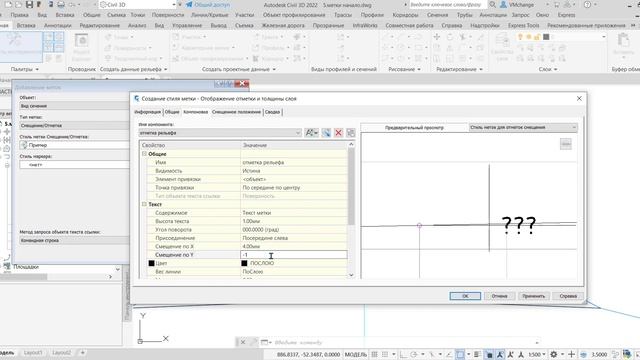
Task: Toggle lineweight display in status bar
Action: (476, 354)
